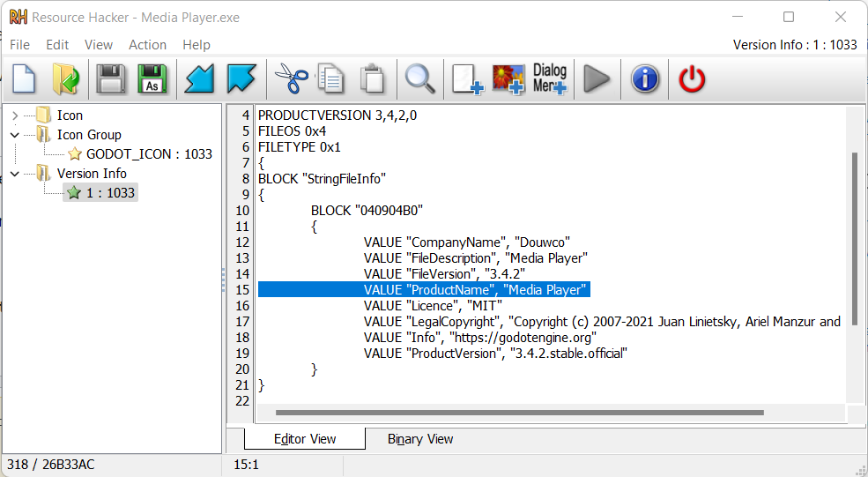This screenshot has width=868, height=477.
Task: Click the Icon folder icon in tree
Action: (44, 116)
